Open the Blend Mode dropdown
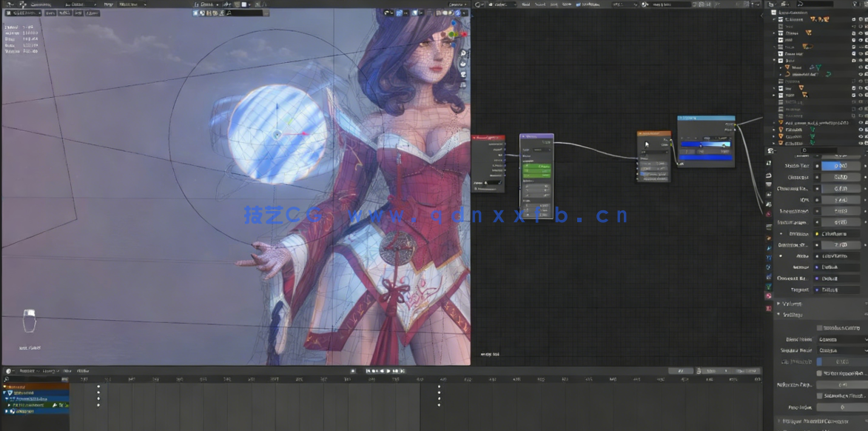The height and width of the screenshot is (431, 868). tap(844, 339)
